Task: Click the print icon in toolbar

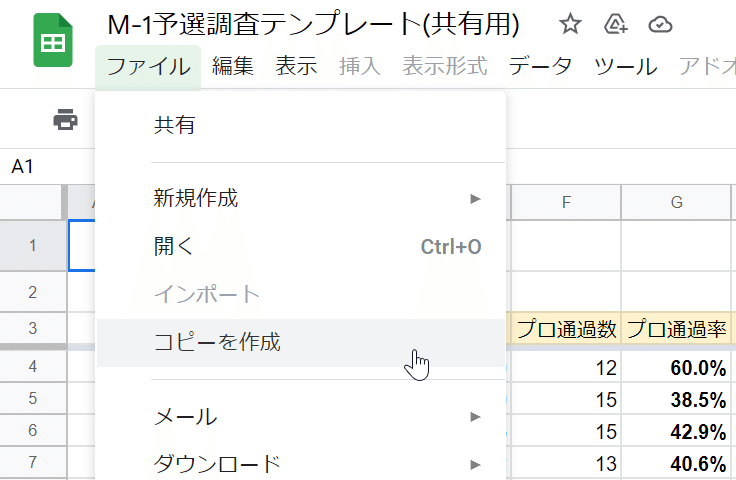Action: 65,120
